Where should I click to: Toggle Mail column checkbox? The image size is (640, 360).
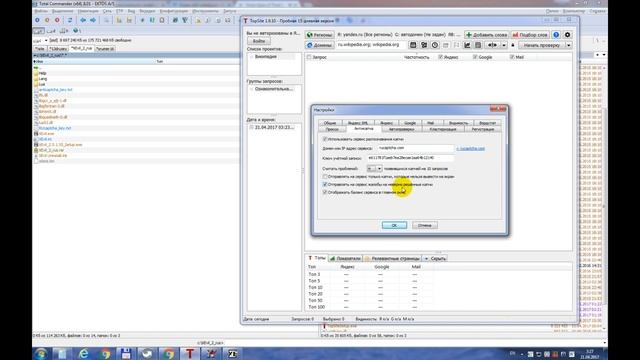512,57
